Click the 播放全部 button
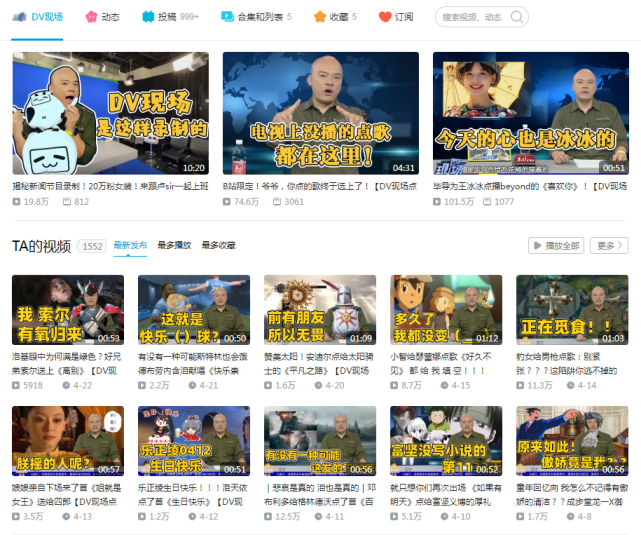 tap(556, 246)
